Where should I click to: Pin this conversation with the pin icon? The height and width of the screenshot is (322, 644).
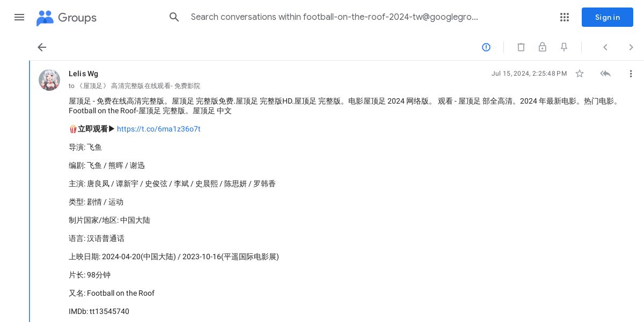tap(564, 47)
